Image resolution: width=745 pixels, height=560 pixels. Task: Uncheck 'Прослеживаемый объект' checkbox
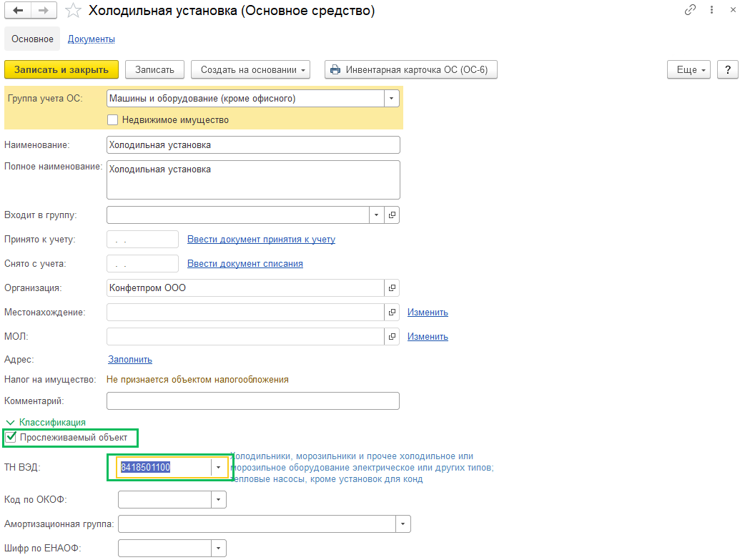[11, 437]
